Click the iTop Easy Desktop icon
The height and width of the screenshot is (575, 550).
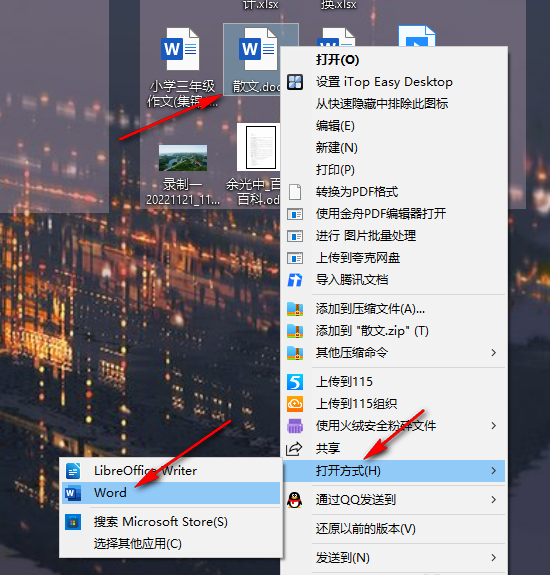[x=295, y=82]
